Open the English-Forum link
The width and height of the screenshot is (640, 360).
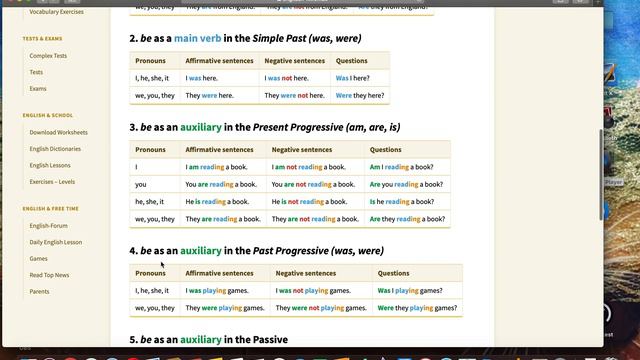point(49,226)
